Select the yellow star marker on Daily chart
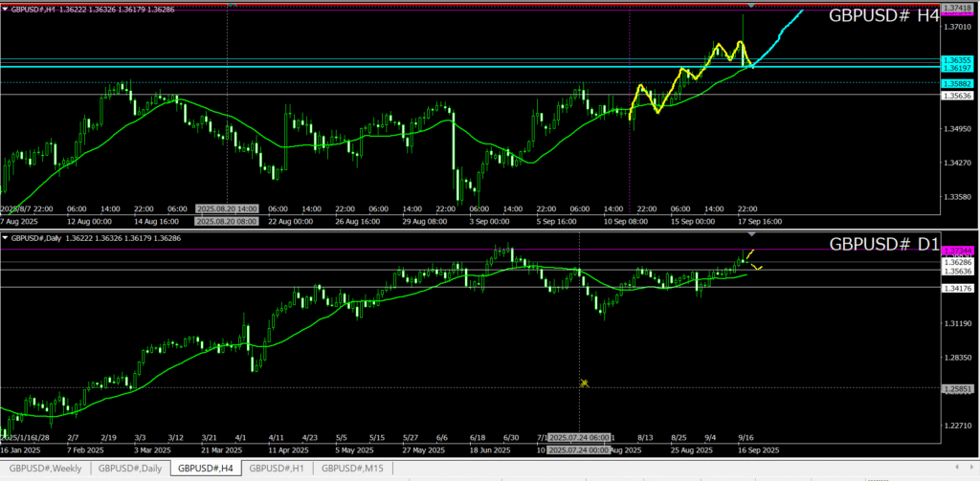The image size is (980, 481). (x=585, y=383)
